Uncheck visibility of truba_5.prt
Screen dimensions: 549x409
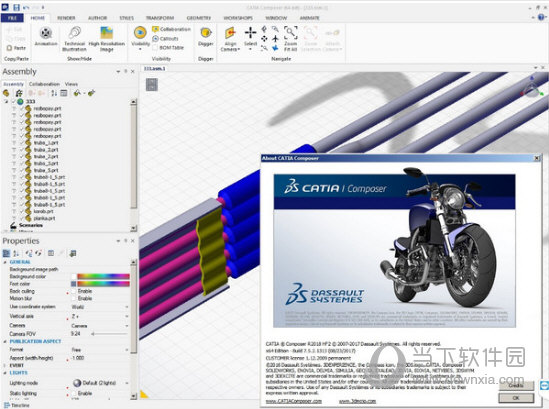point(22,171)
